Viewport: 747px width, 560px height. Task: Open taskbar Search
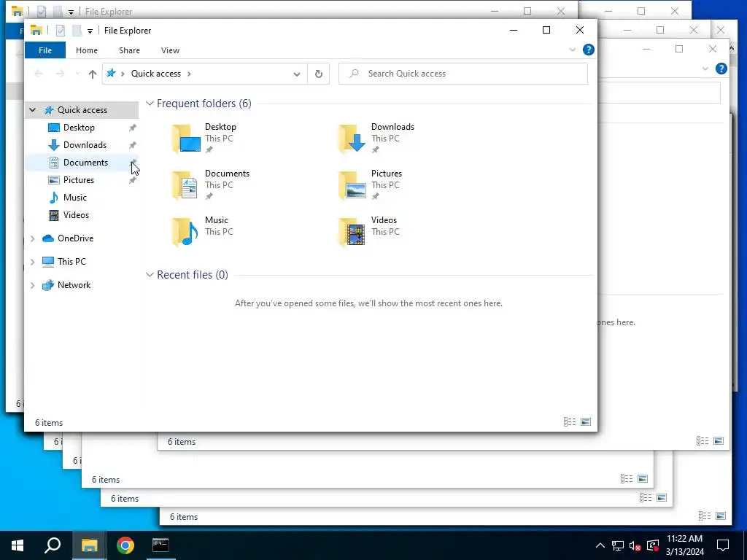point(53,545)
